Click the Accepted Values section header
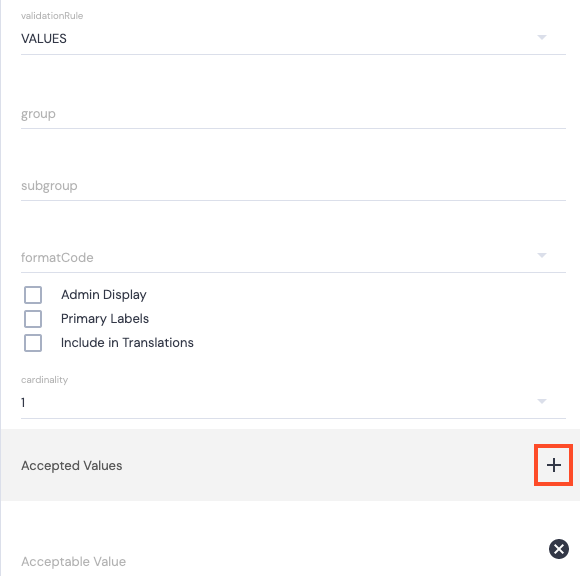580x576 pixels. tap(71, 465)
